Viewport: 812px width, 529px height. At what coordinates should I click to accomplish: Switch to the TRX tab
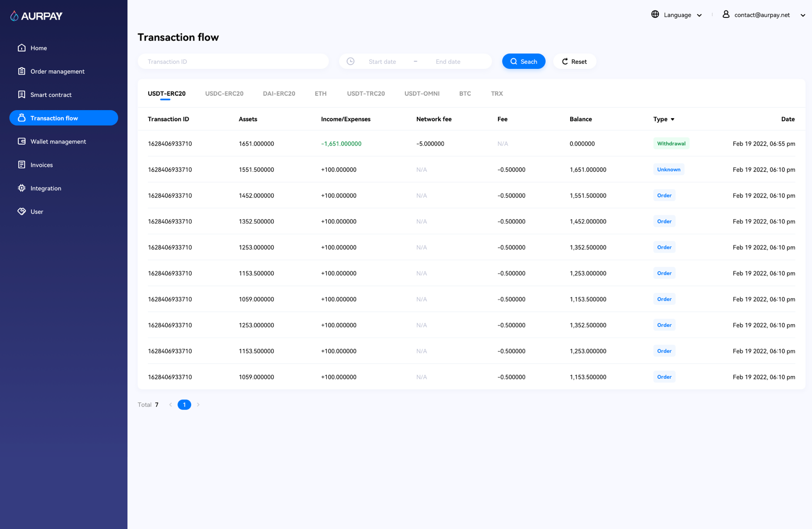click(497, 94)
